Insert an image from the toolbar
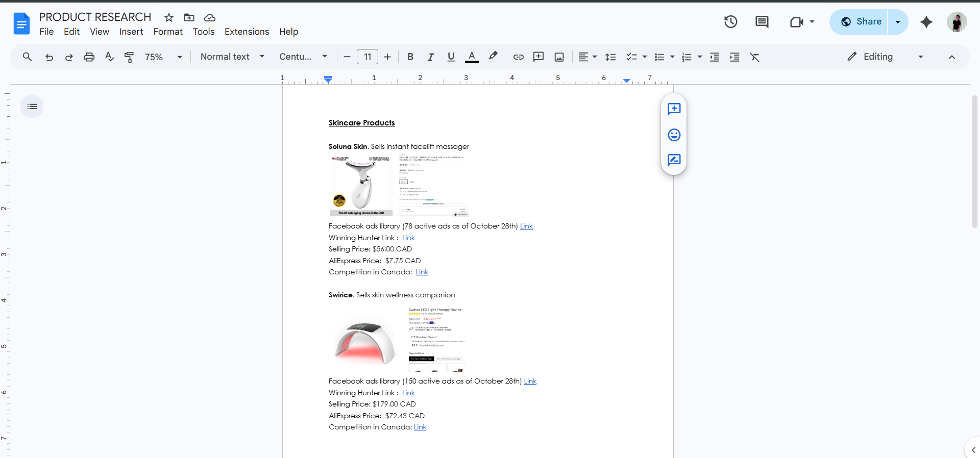This screenshot has height=458, width=980. pyautogui.click(x=559, y=57)
